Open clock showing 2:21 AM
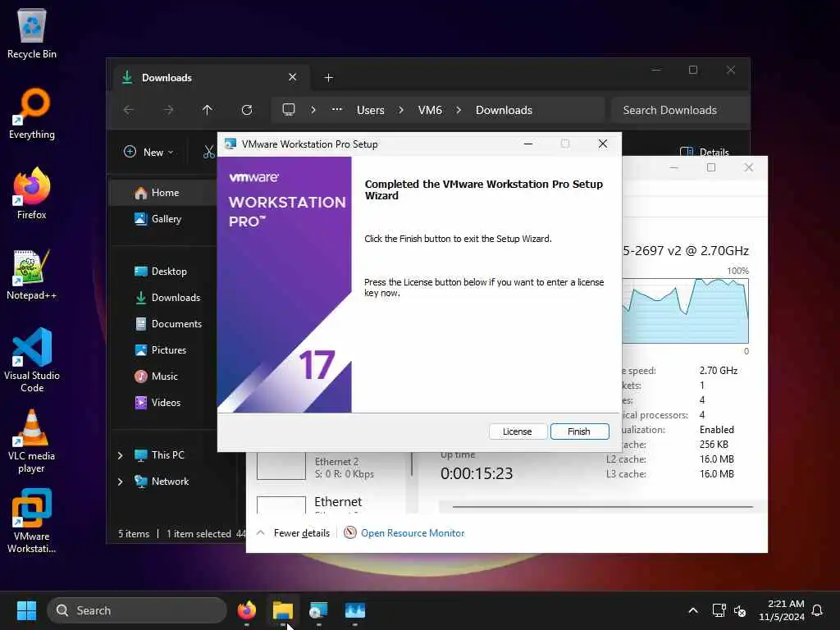This screenshot has width=840, height=630. (x=781, y=610)
